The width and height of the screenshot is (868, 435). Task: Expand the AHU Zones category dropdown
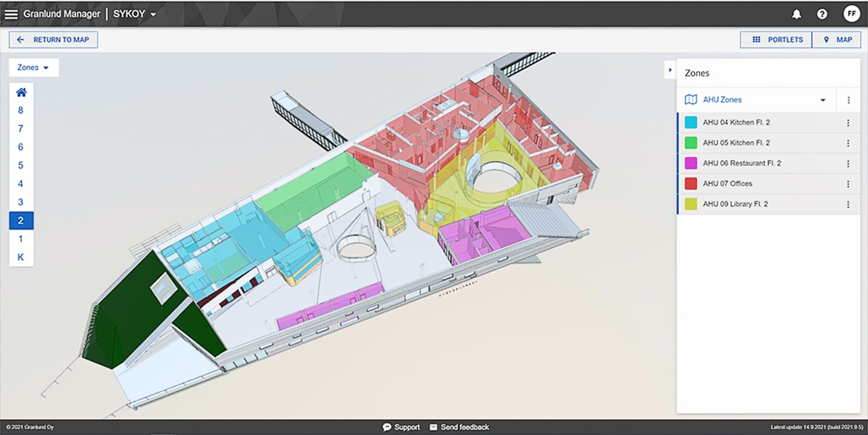point(822,100)
